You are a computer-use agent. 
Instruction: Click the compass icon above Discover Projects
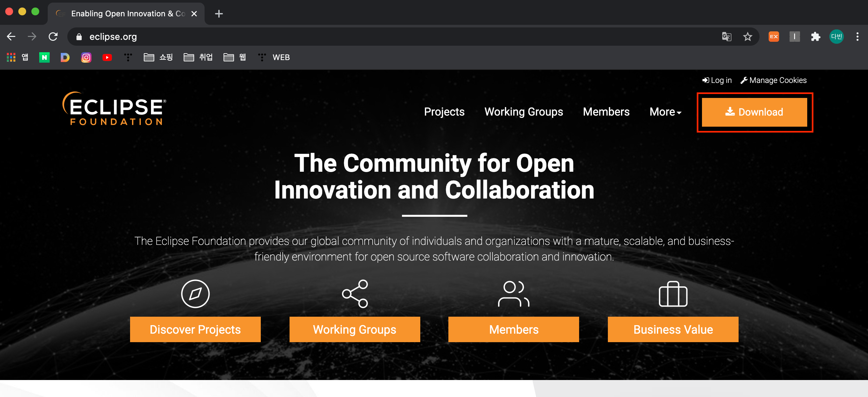195,293
